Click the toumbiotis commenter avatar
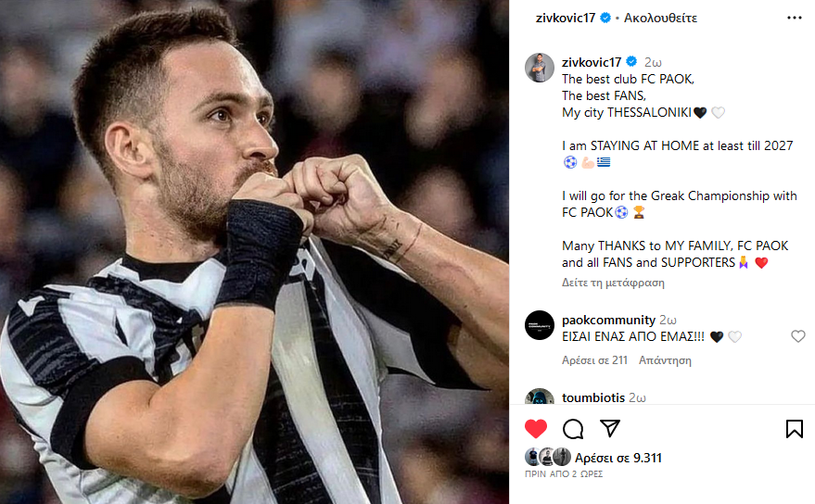Image resolution: width=815 pixels, height=504 pixels. coord(540,399)
